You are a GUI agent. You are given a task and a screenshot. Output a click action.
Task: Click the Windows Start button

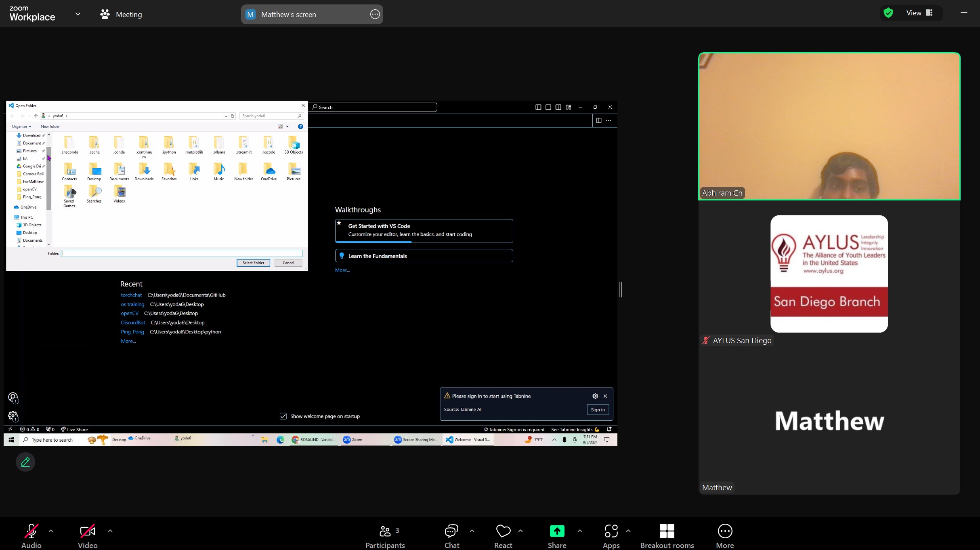(11, 440)
